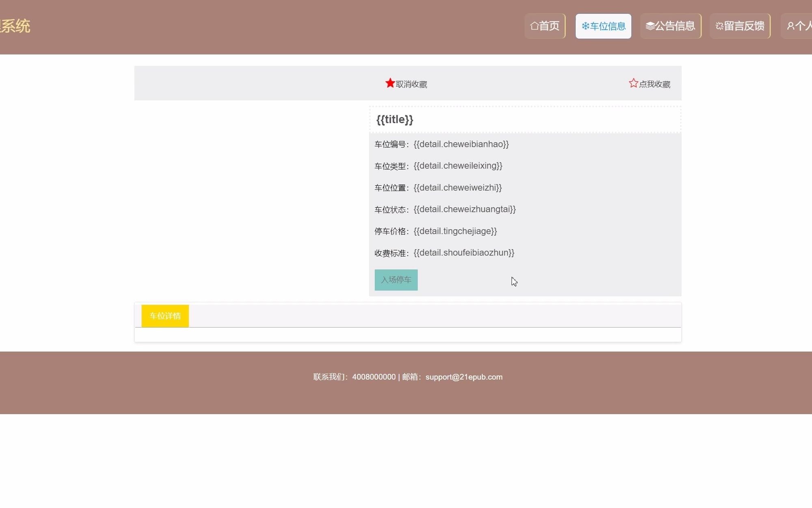Select the 车位信息 nav tab
The image size is (812, 508).
pyautogui.click(x=603, y=26)
